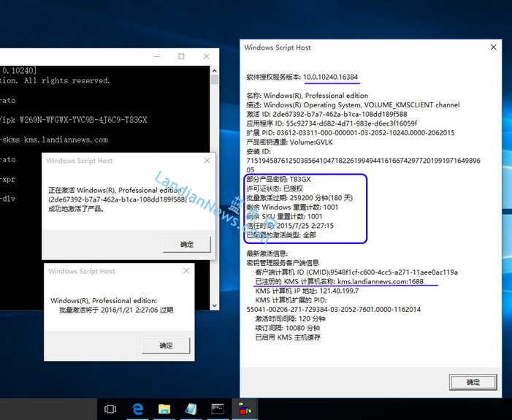Viewport: 512px width, 420px height.
Task: Click 确定 in the large license info dialog
Action: coord(473,382)
